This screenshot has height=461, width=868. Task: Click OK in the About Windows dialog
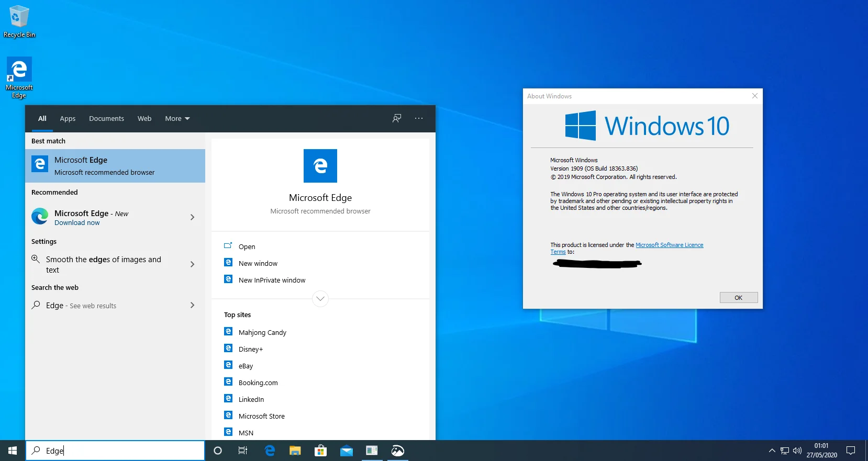(739, 298)
